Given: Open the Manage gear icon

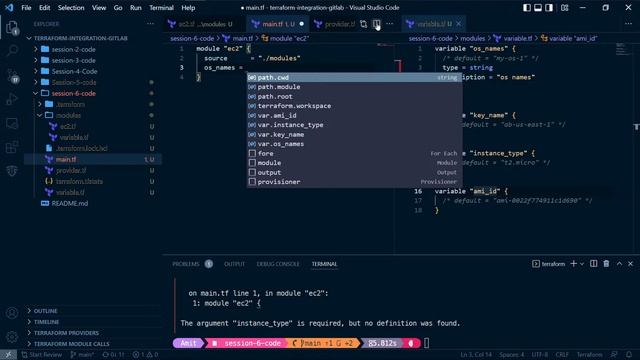Looking at the screenshot, I should [12, 337].
